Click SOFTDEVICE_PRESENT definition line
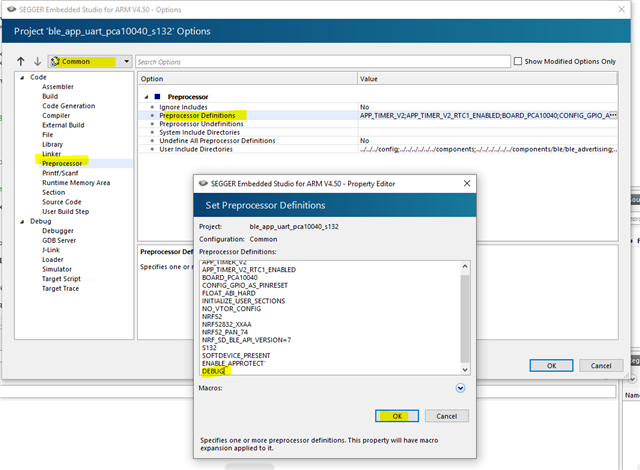Screen dimensions: 640x470 click(236, 356)
